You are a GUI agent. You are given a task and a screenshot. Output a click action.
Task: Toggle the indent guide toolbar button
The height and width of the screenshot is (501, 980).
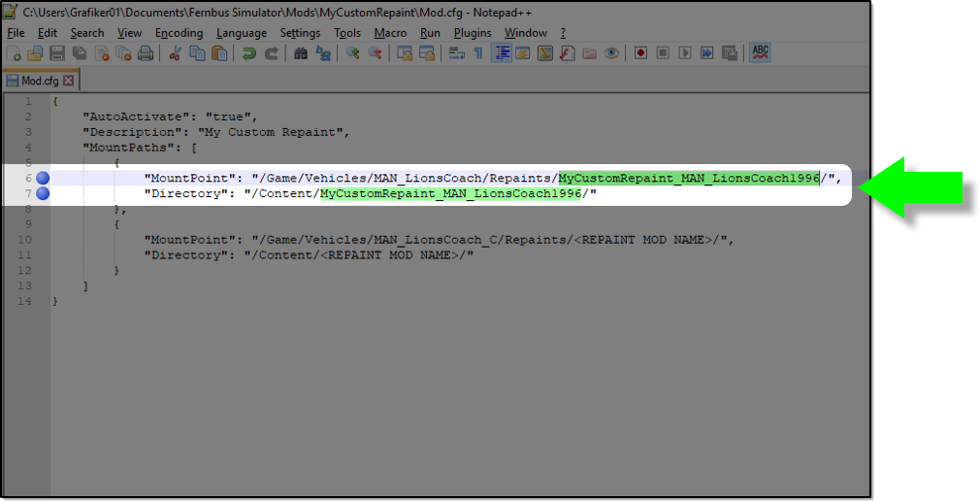pos(502,53)
